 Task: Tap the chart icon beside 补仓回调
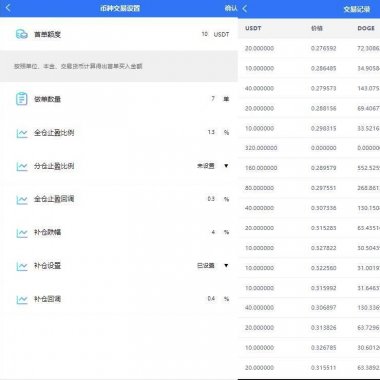point(22,299)
